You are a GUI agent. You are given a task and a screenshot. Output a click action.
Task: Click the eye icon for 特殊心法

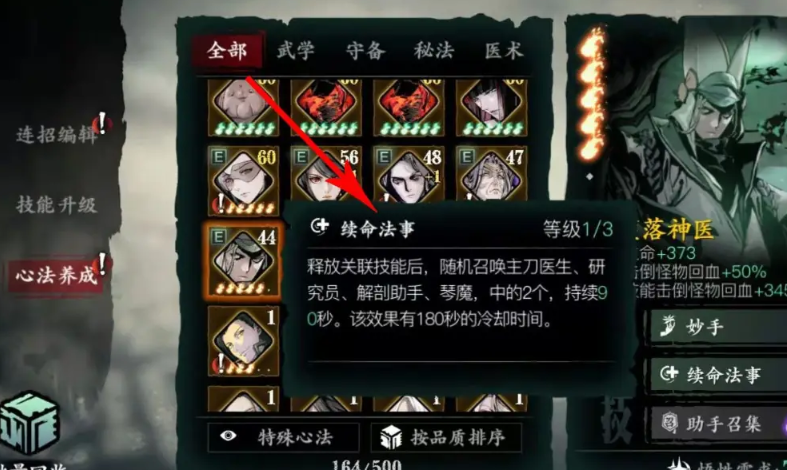[228, 436]
